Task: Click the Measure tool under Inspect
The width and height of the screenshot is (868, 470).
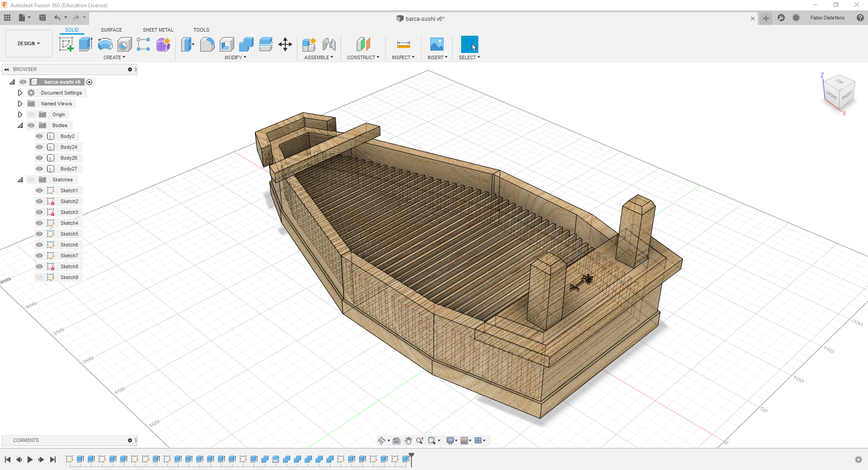Action: (403, 44)
